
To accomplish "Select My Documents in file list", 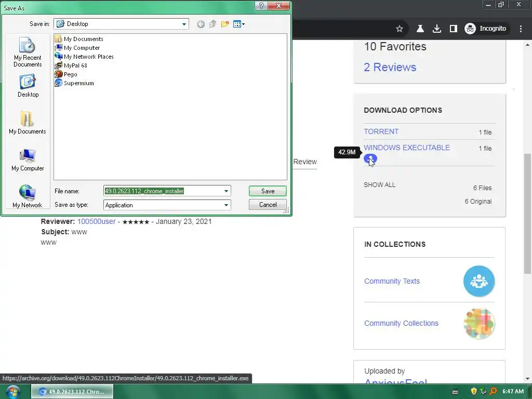I will 79,39.
